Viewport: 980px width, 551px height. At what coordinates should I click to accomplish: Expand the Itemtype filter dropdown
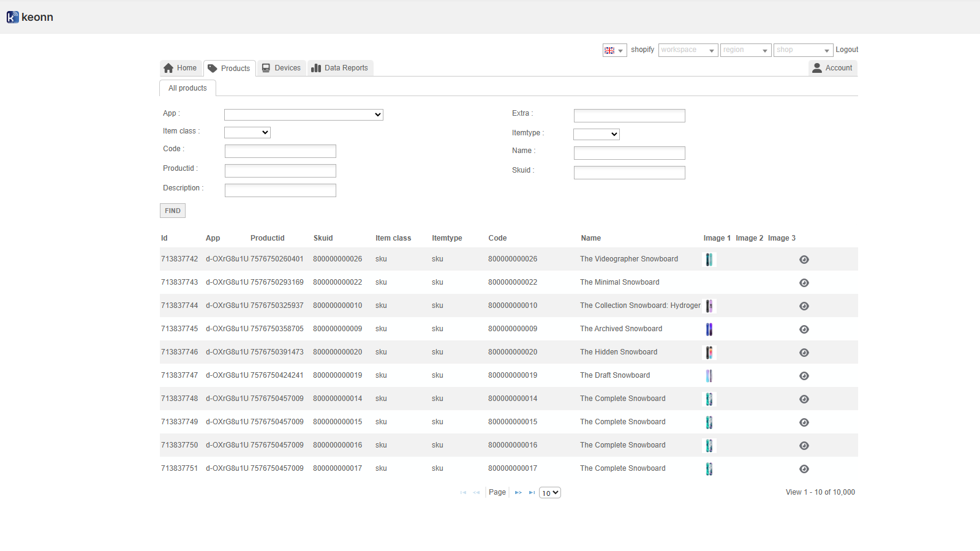click(597, 134)
